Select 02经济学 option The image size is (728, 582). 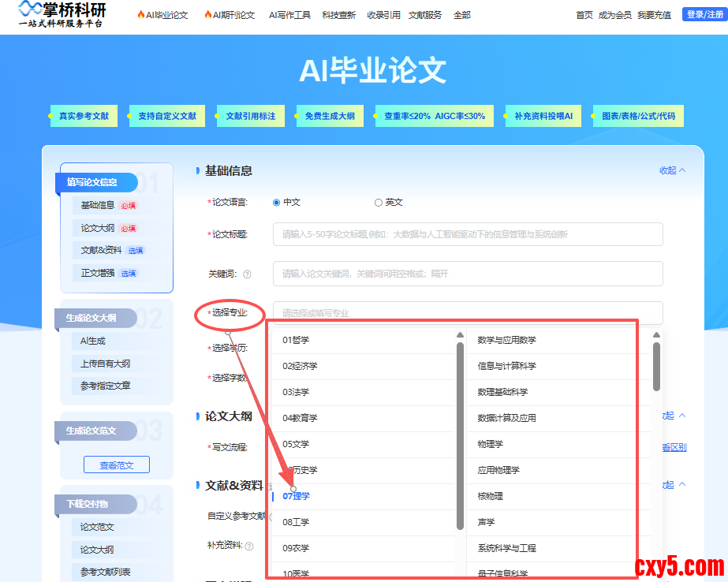pyautogui.click(x=363, y=366)
